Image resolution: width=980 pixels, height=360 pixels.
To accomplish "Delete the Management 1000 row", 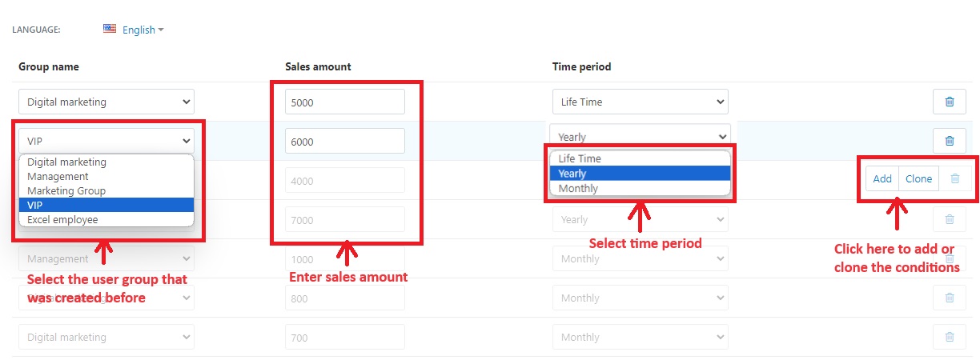I will (950, 258).
